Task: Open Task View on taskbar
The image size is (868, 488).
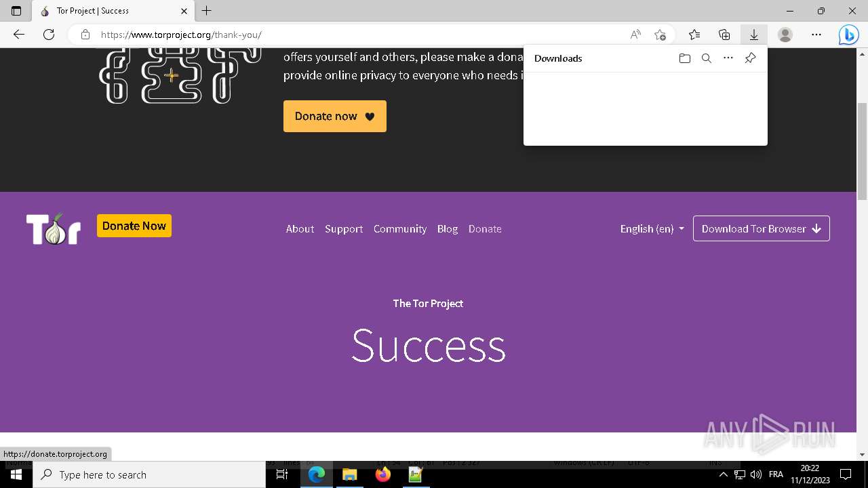Action: (282, 474)
